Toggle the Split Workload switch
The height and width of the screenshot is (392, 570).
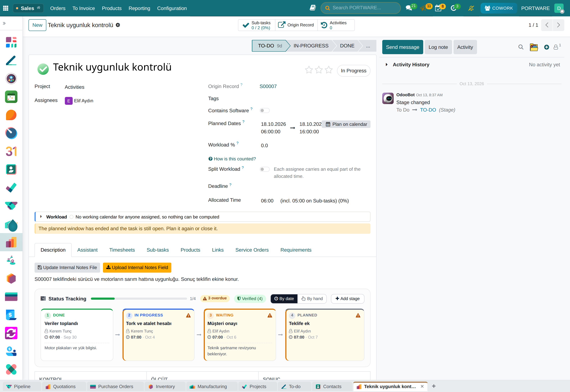coord(265,169)
